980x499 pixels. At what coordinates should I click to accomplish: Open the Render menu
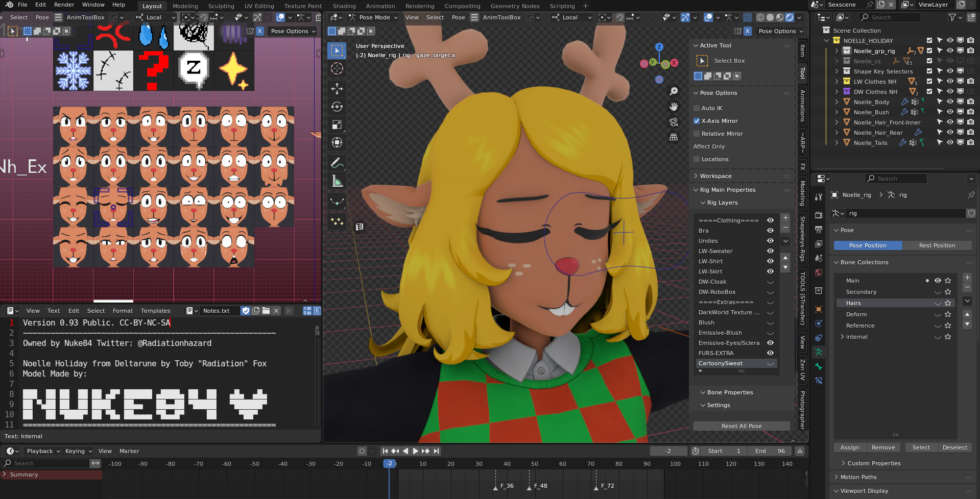click(x=64, y=5)
